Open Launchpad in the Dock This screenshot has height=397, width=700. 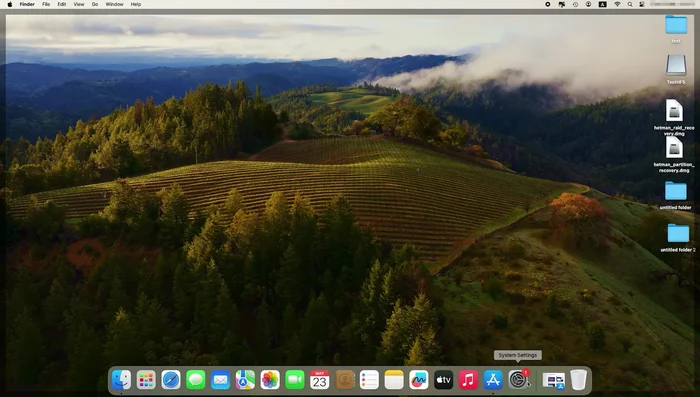coord(146,380)
